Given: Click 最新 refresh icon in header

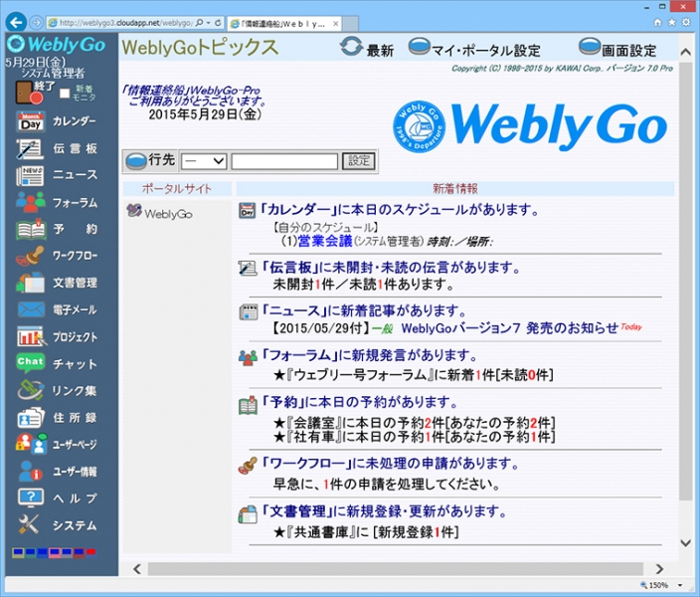Looking at the screenshot, I should 351,47.
